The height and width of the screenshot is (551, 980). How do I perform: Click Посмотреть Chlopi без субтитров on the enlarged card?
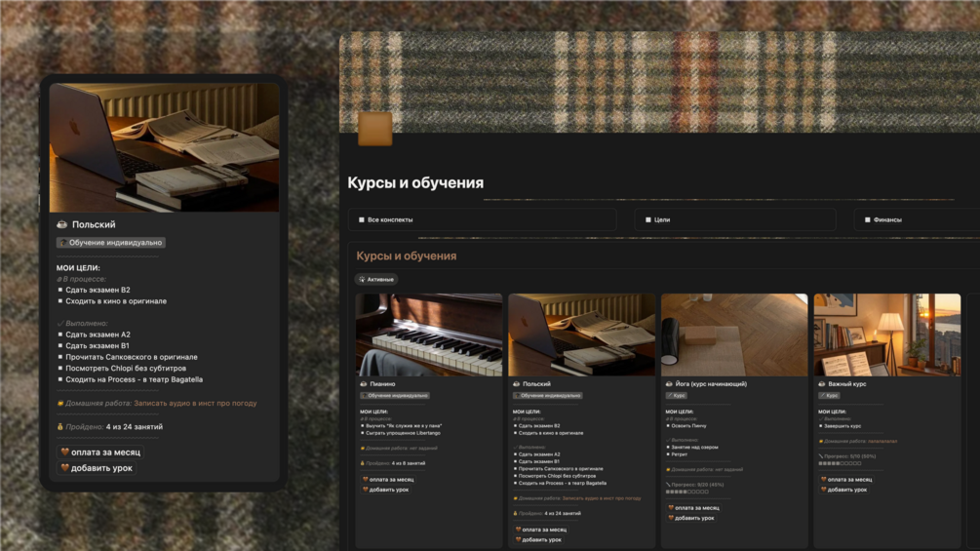(x=126, y=369)
